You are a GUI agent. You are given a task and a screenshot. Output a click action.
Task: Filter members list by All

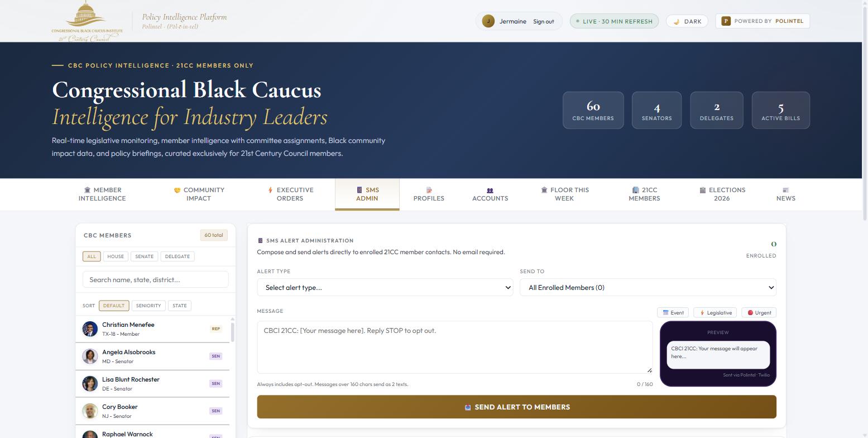tap(92, 256)
